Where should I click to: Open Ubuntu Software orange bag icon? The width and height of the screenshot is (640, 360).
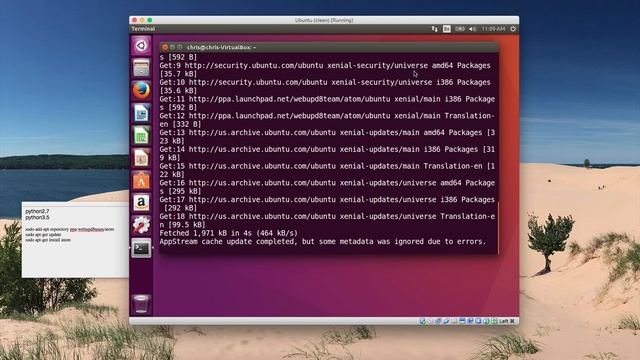click(141, 180)
